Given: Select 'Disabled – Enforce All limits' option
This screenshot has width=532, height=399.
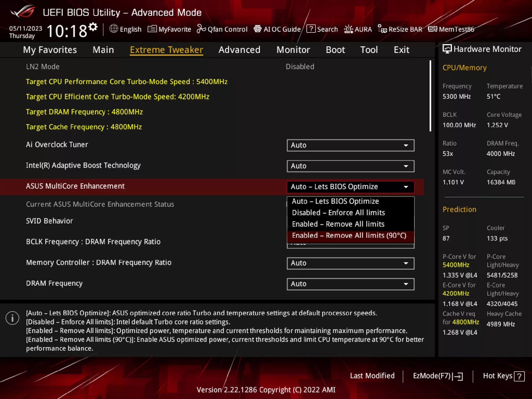Looking at the screenshot, I should [338, 213].
